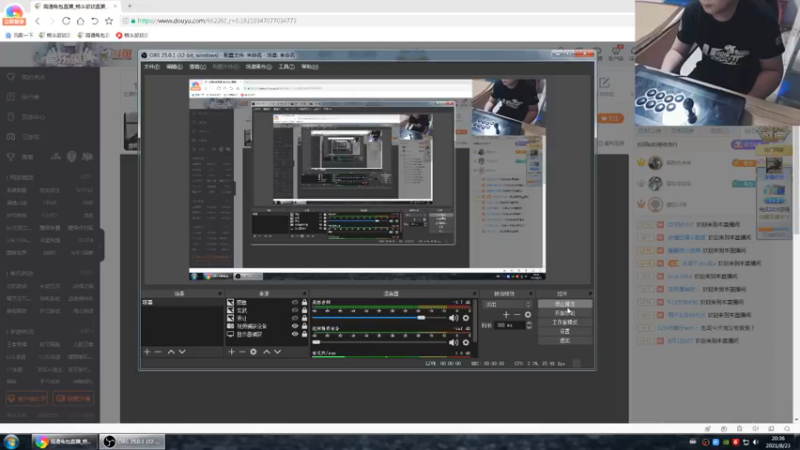This screenshot has height=450, width=800.
Task: Pop out the Sources dock panel
Action: click(305, 294)
